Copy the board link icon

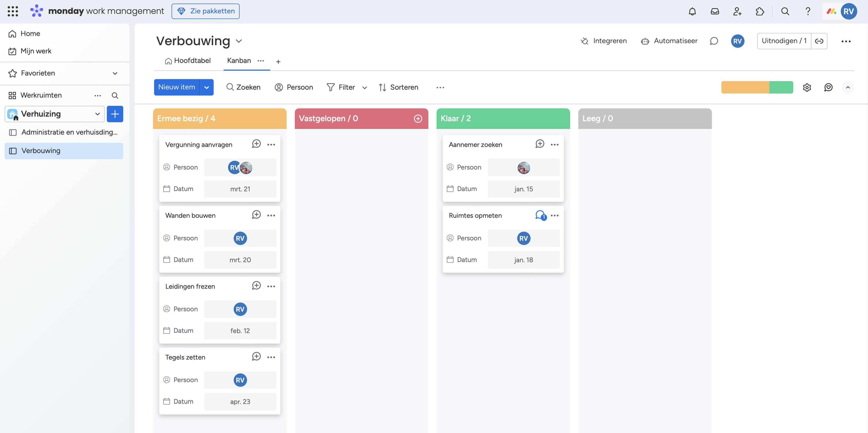[x=819, y=41]
